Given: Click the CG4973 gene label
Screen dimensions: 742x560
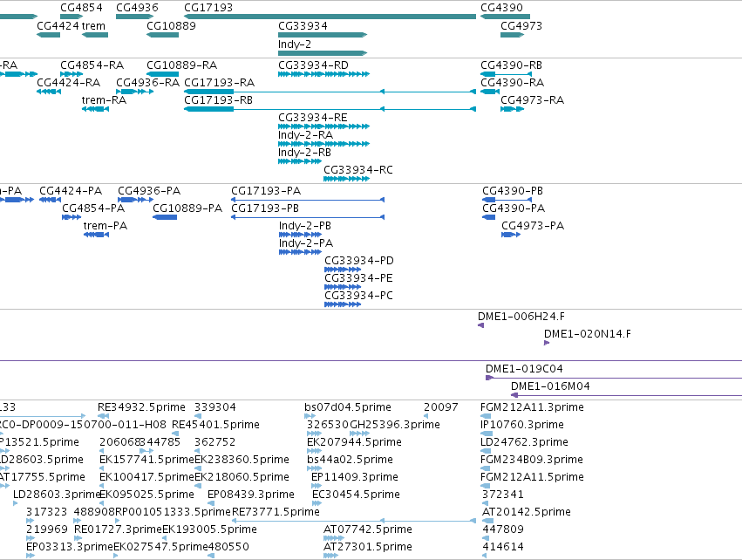Looking at the screenshot, I should point(521,26).
